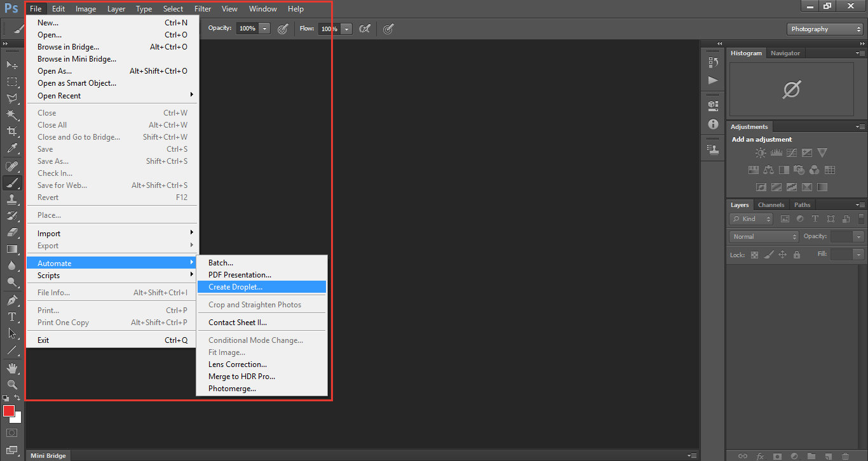
Task: Select the Magic Wand tool
Action: point(12,115)
